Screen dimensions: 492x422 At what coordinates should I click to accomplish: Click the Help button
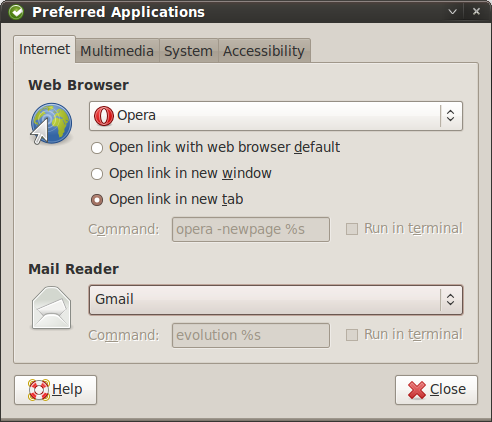tap(55, 390)
